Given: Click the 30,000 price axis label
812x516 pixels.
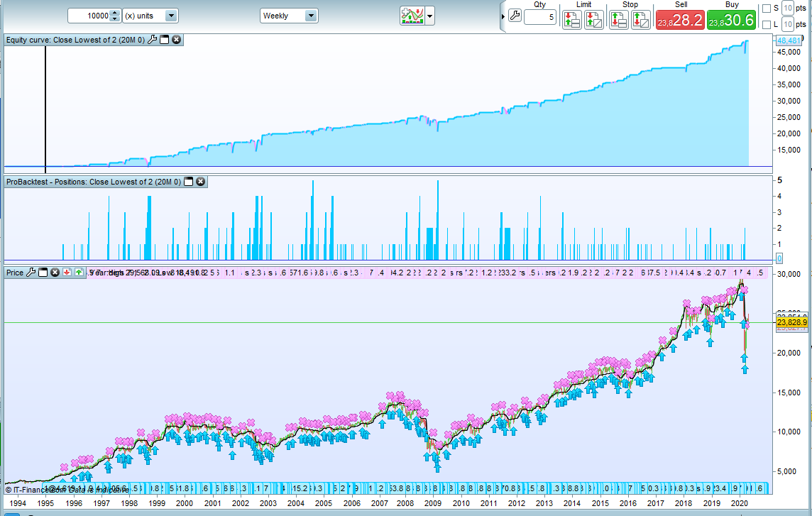Looking at the screenshot, I should coord(788,274).
